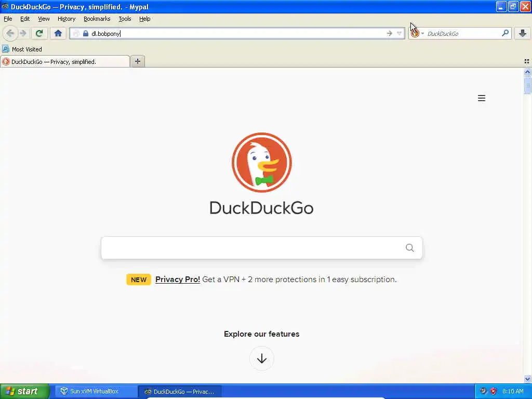This screenshot has height=399, width=532.
Task: Click the page scrollbar up arrow
Action: click(x=527, y=72)
